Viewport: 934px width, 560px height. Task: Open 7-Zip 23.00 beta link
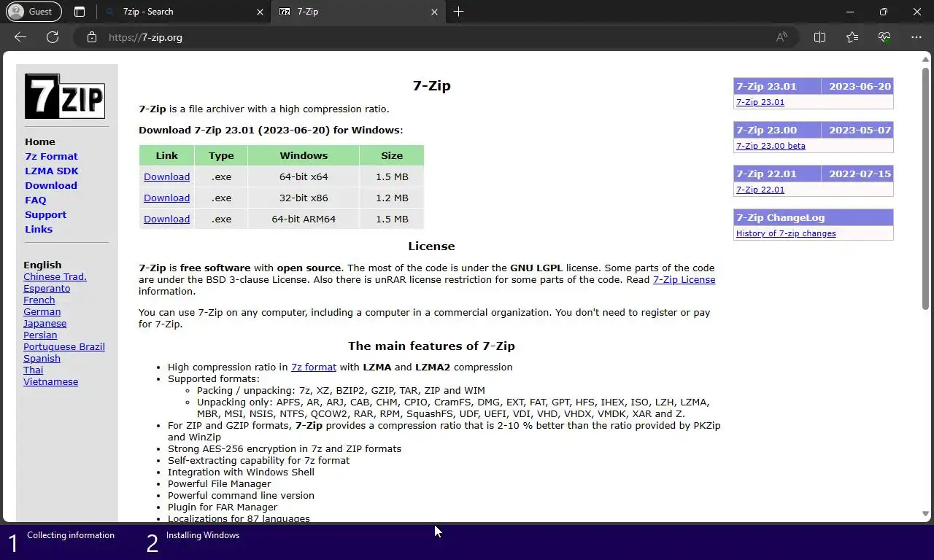(771, 146)
